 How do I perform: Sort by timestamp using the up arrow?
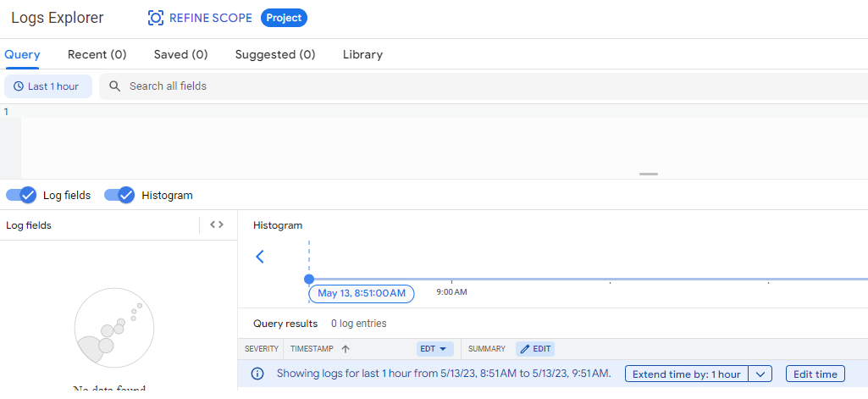click(x=346, y=349)
